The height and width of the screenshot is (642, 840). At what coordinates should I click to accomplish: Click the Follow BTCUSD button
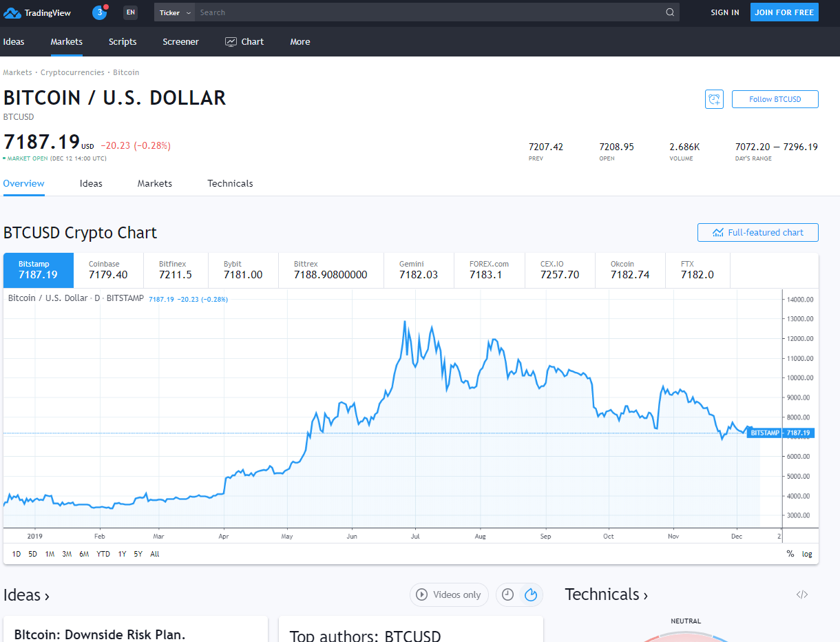click(775, 99)
